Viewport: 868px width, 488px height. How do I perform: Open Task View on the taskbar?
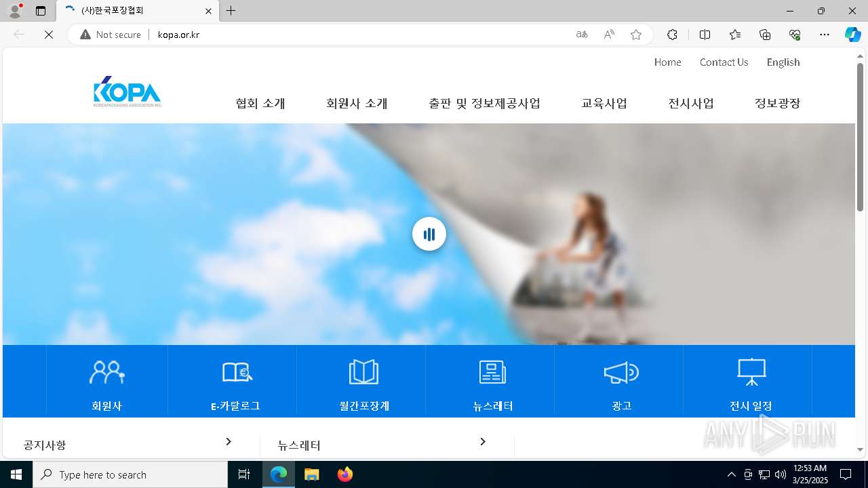pos(244,474)
